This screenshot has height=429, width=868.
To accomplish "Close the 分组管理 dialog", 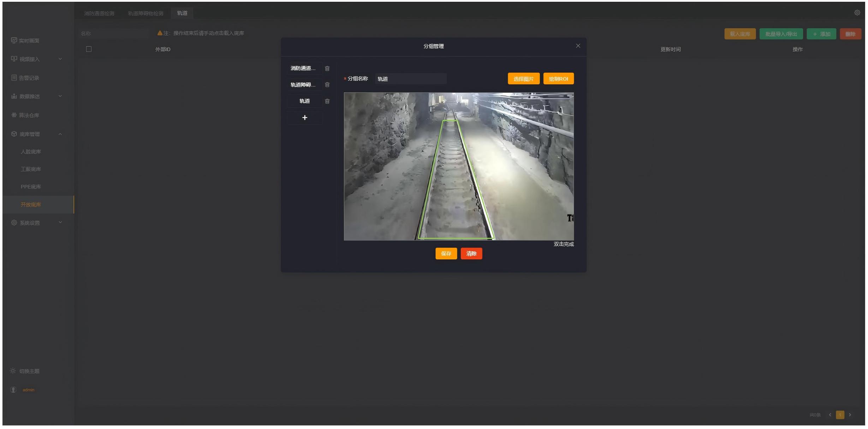I will click(578, 46).
